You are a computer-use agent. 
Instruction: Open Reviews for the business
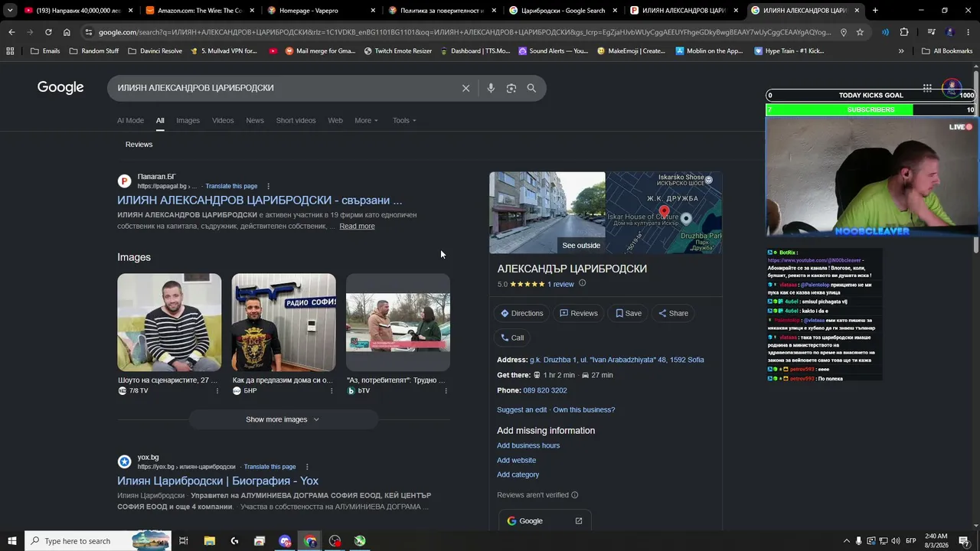point(579,313)
